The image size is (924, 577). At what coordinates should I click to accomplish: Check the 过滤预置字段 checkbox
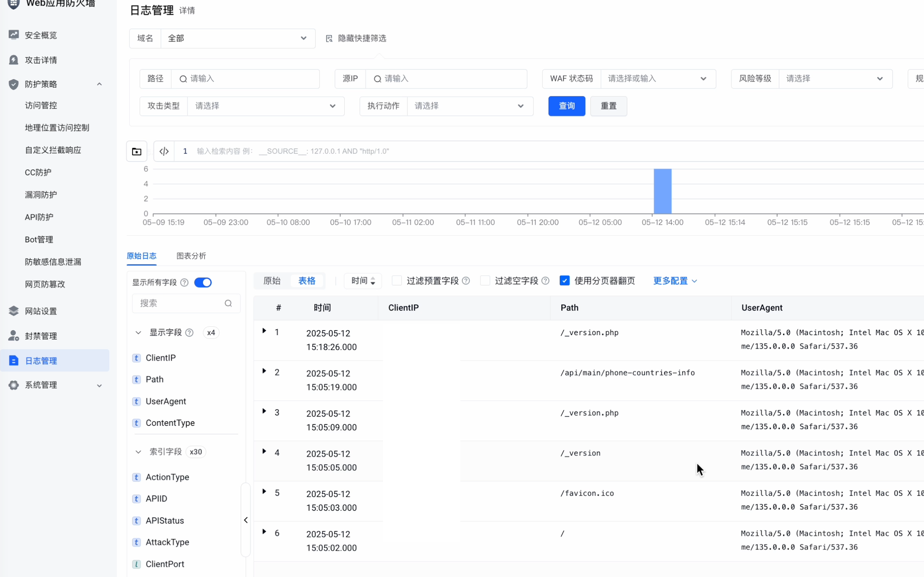click(x=397, y=281)
